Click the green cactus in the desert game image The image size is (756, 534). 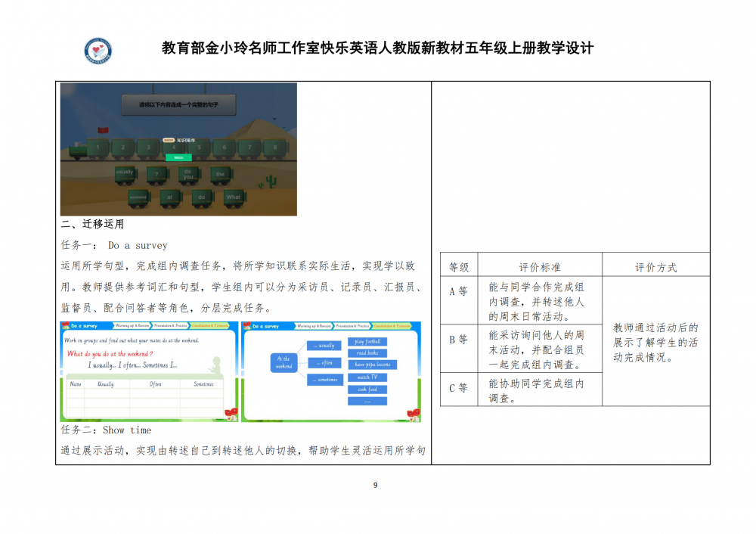(x=271, y=182)
